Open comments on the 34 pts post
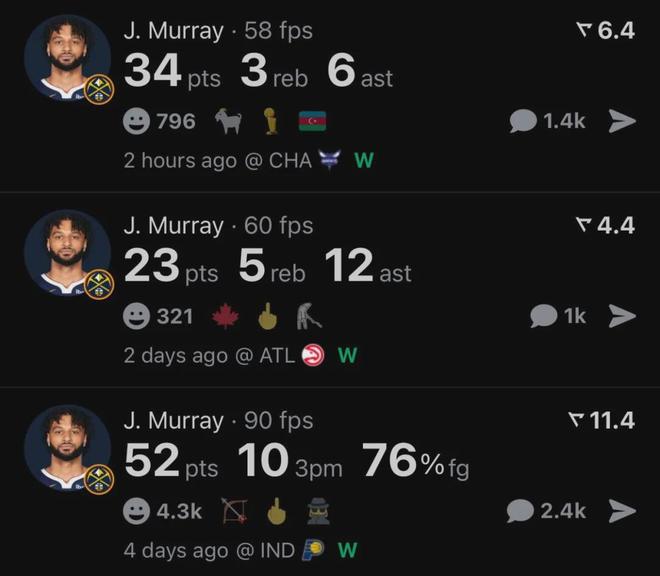 546,121
